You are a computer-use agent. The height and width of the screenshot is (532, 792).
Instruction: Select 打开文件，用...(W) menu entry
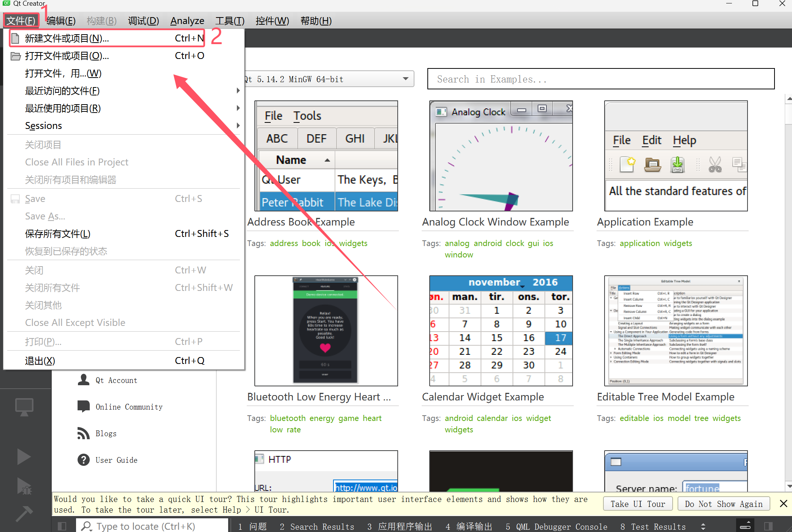tap(124, 73)
